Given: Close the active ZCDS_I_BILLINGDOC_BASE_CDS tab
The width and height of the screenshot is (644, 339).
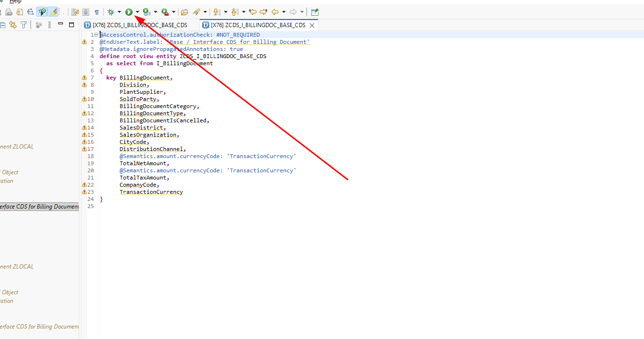Looking at the screenshot, I should [x=312, y=25].
